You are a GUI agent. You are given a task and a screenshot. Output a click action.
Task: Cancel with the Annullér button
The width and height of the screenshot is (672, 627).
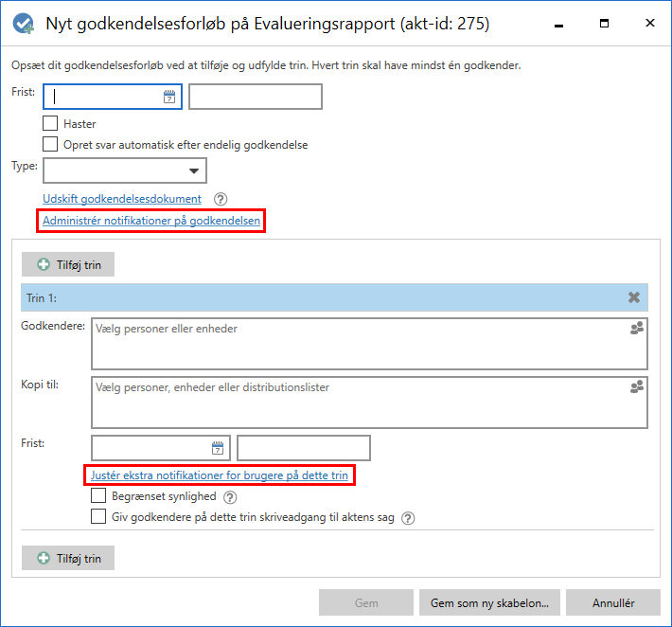tap(613, 602)
